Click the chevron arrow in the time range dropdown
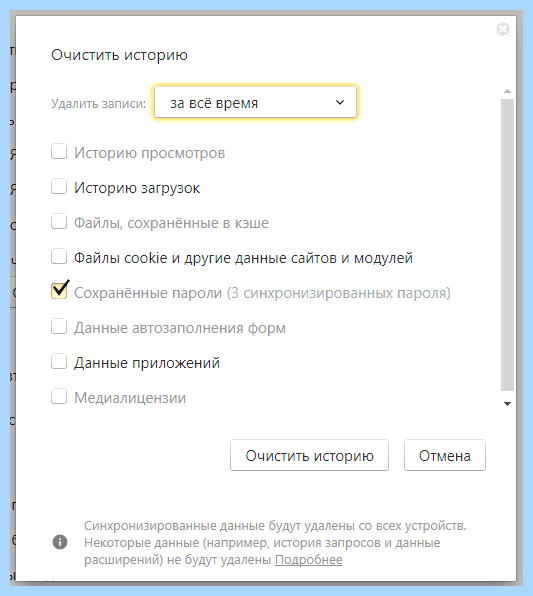The image size is (533, 596). pyautogui.click(x=340, y=102)
